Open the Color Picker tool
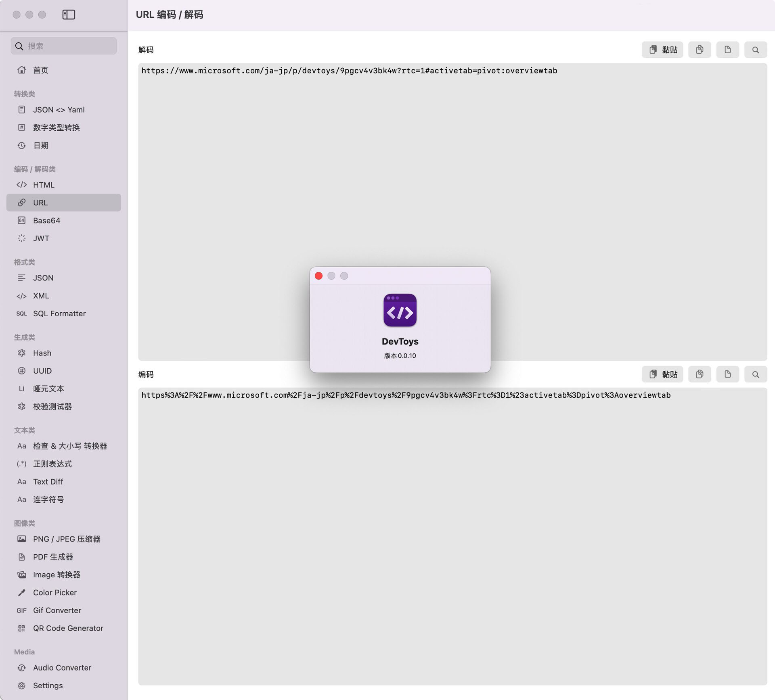 pyautogui.click(x=64, y=592)
